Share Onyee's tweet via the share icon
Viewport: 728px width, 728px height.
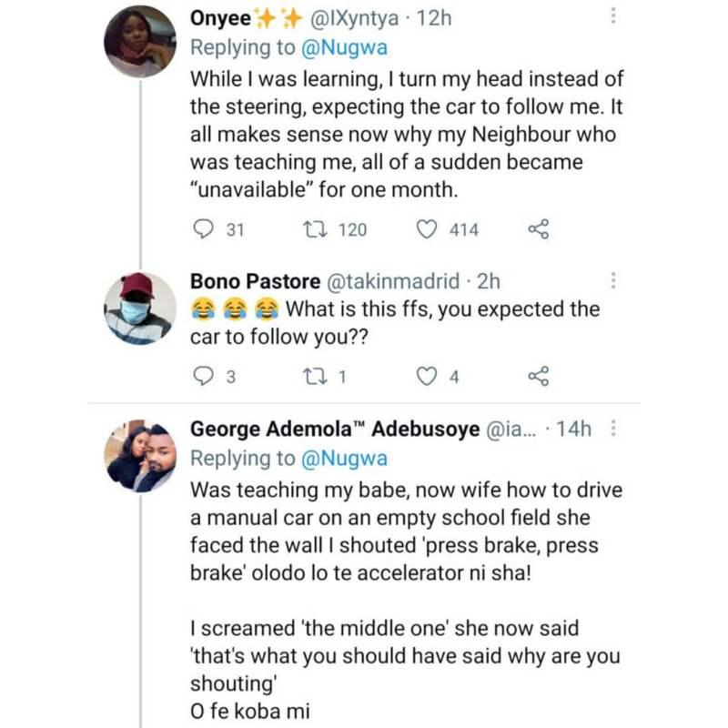(541, 230)
